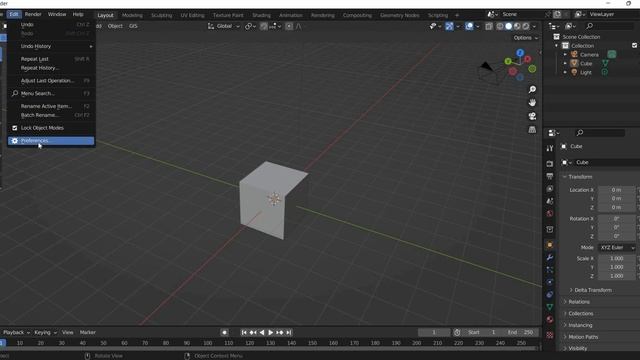640x360 pixels.
Task: Open the Physics properties tab
Action: tap(550, 282)
